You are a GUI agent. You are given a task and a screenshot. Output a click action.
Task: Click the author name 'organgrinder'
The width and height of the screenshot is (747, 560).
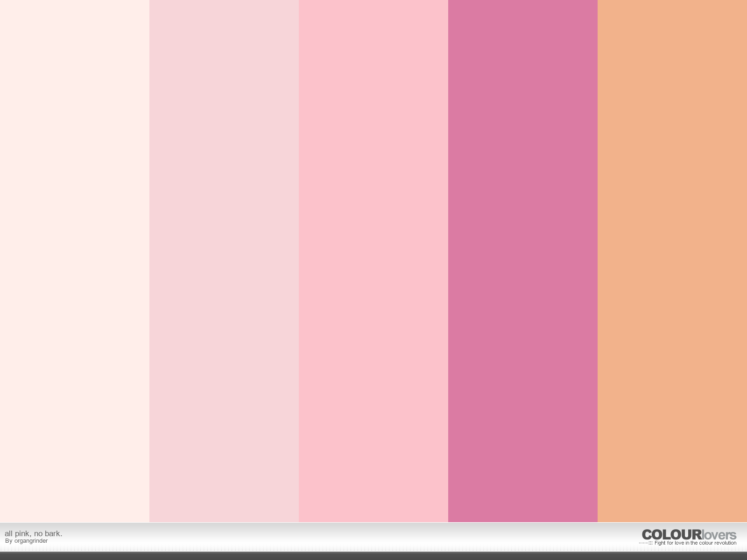point(31,541)
